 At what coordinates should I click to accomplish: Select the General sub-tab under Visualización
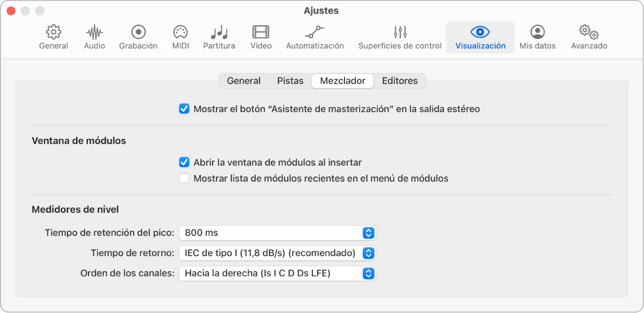[x=244, y=81]
